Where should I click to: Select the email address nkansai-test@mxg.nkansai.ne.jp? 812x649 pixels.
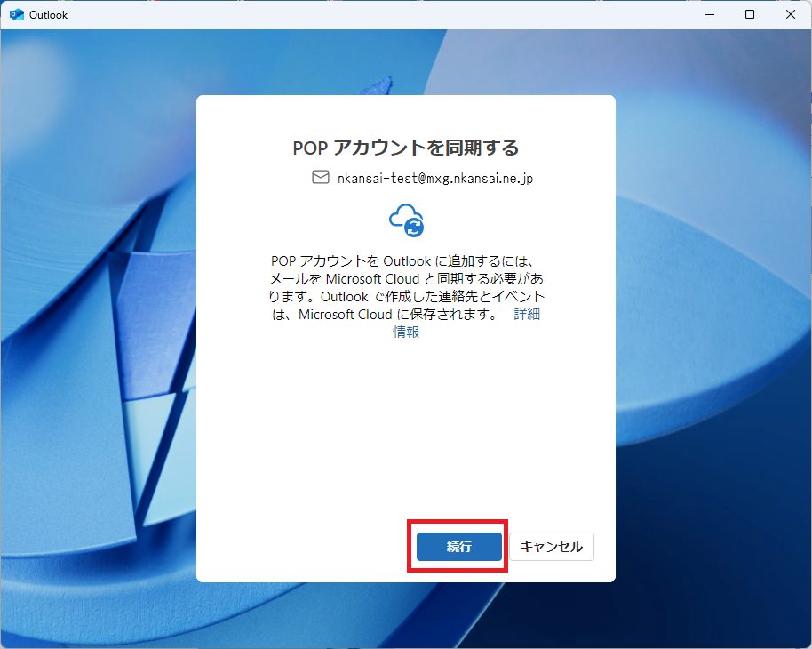pos(435,179)
